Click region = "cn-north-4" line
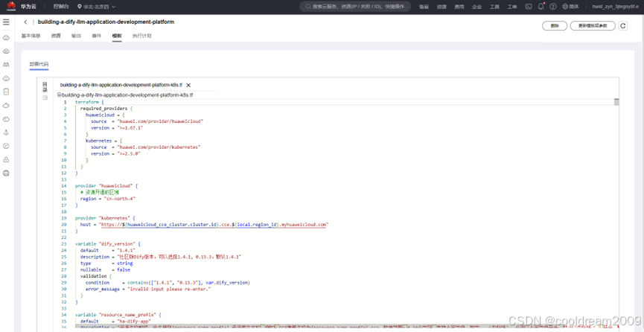Viewport: 644px width, 332px height. pyautogui.click(x=108, y=199)
